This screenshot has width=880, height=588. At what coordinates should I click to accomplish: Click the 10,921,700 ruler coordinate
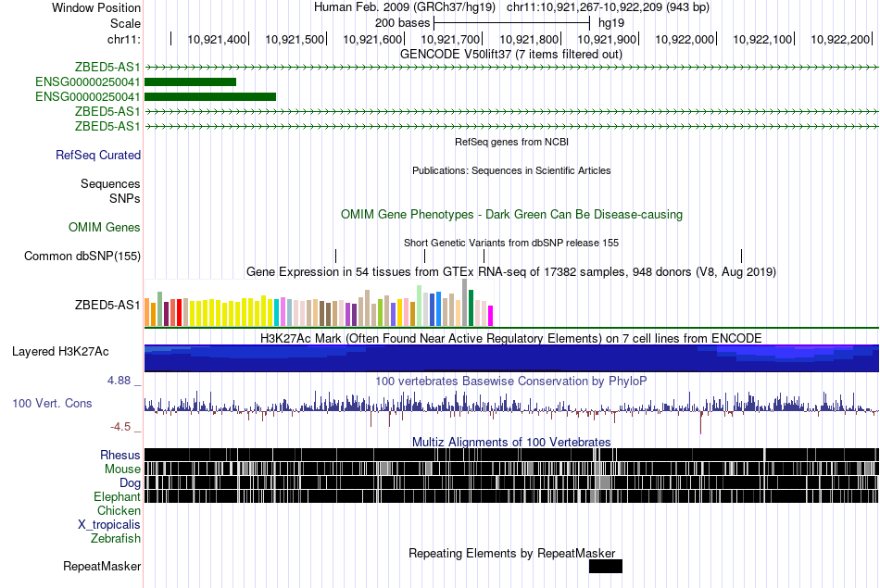(x=451, y=39)
